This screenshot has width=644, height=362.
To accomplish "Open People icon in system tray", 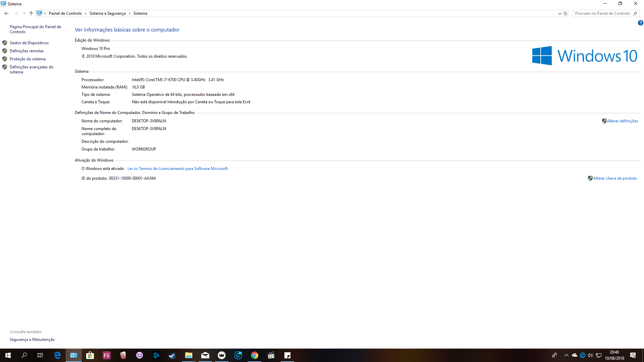I will click(554, 355).
